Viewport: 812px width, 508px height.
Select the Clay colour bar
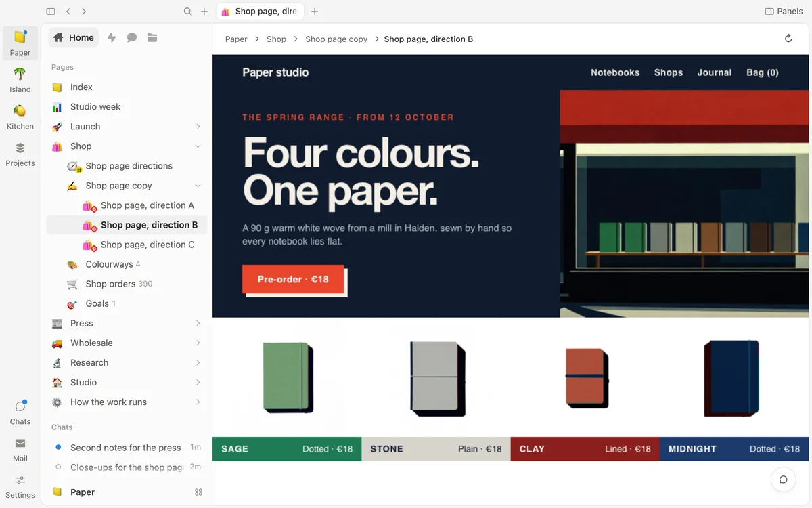[585, 449]
